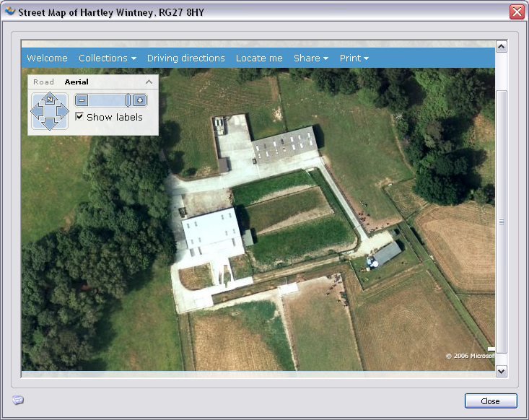529x420 pixels.
Task: Click the Locate me link
Action: point(259,58)
